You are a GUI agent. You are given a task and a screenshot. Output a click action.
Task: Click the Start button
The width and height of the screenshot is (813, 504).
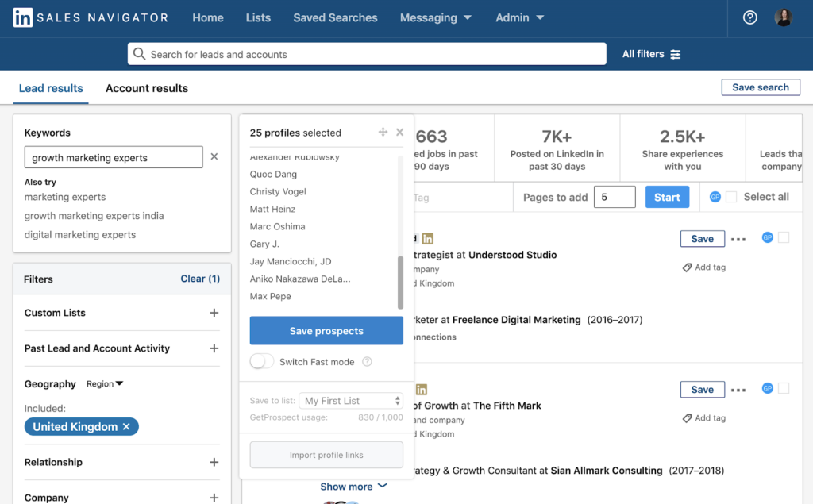pos(667,197)
